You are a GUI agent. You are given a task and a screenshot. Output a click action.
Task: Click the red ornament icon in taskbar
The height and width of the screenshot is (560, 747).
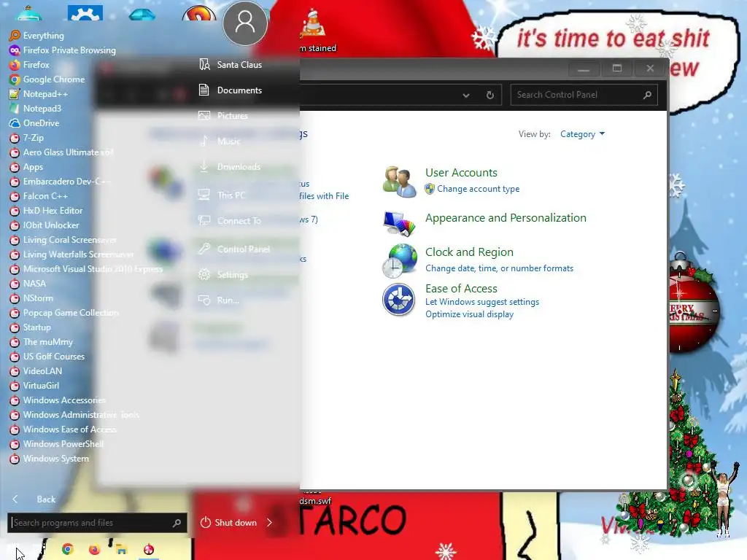[149, 549]
